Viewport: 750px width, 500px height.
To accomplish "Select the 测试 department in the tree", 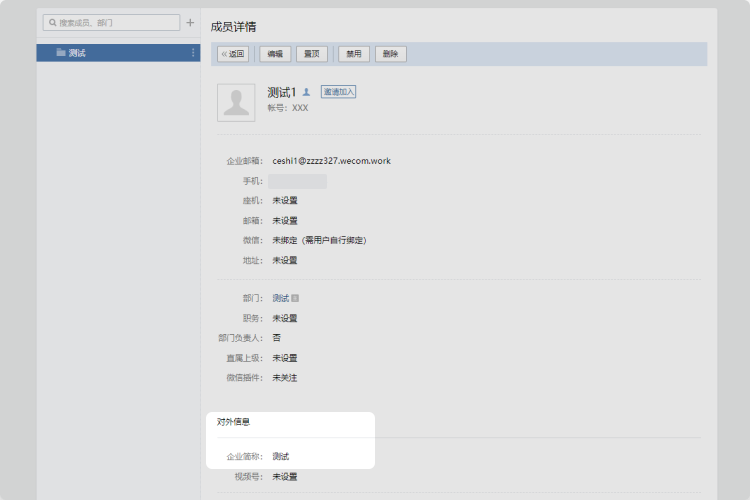I will pyautogui.click(x=77, y=53).
